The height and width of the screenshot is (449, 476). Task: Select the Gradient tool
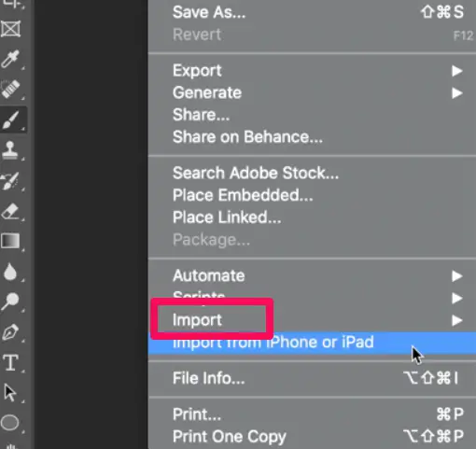pyautogui.click(x=10, y=241)
